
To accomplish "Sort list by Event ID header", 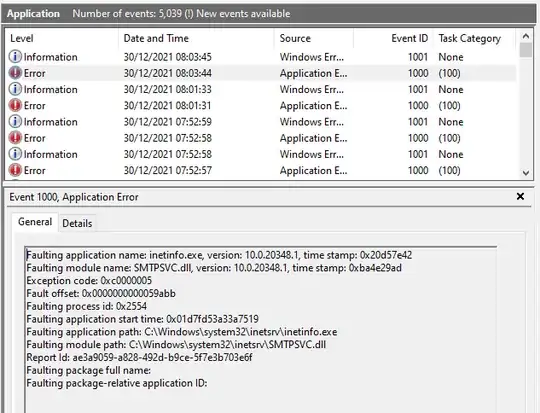I will coord(393,38).
